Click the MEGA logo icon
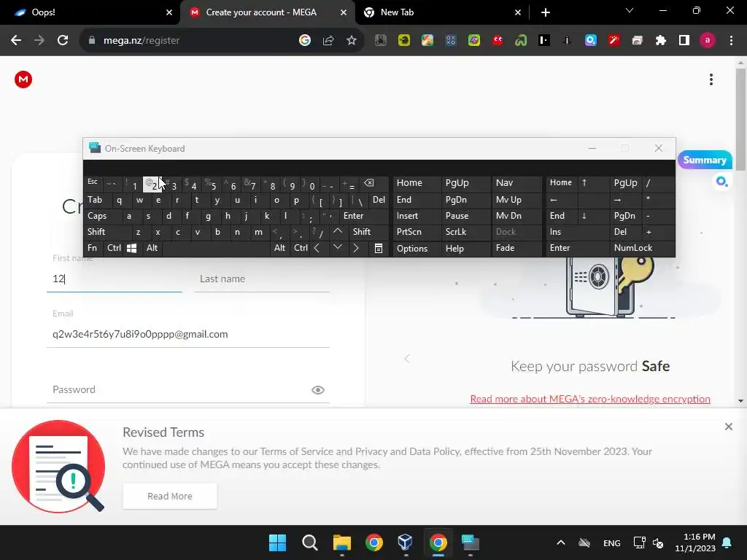This screenshot has width=747, height=560. click(x=23, y=79)
